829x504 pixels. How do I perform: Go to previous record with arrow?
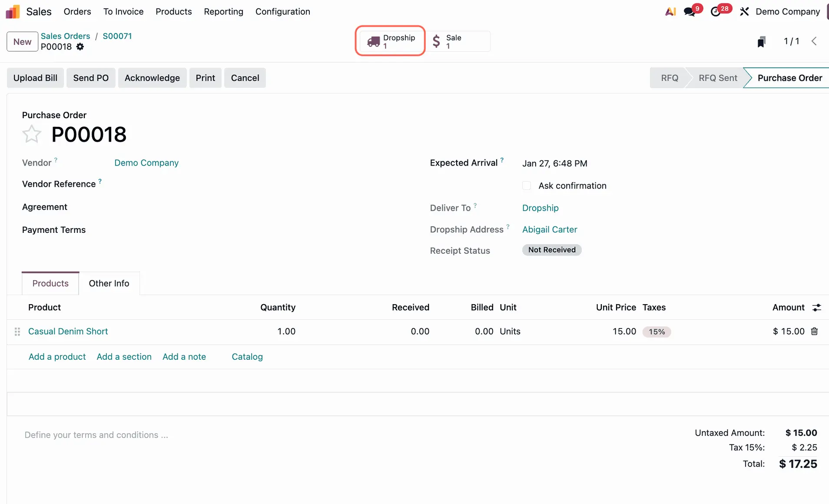point(814,41)
